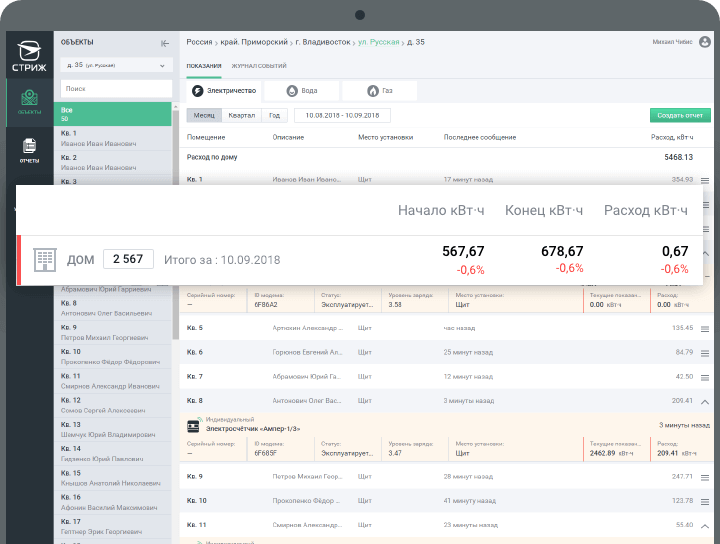
Task: Switch to Показания tab
Action: pyautogui.click(x=203, y=66)
